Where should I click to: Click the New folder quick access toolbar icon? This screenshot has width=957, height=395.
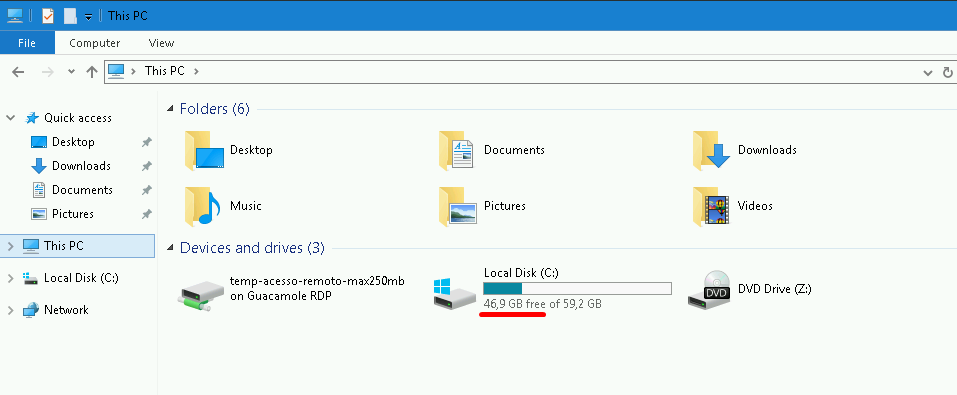click(x=70, y=15)
